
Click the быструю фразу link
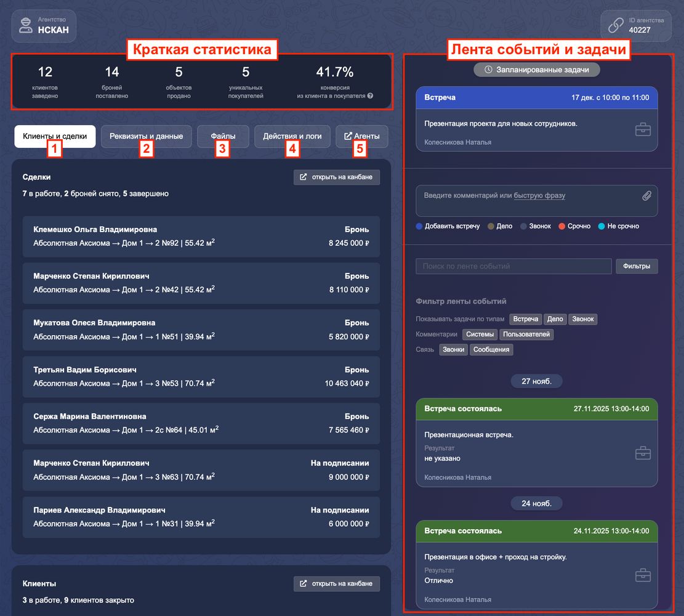(x=539, y=196)
